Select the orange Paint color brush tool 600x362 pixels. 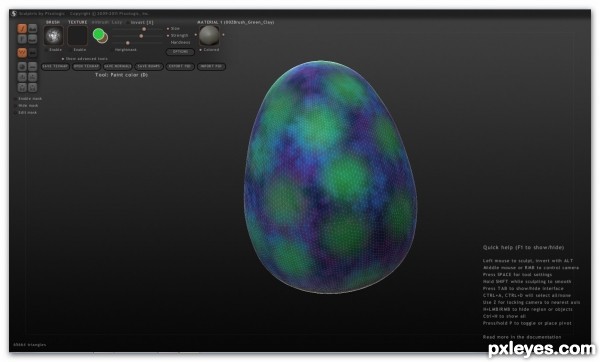tap(22, 28)
